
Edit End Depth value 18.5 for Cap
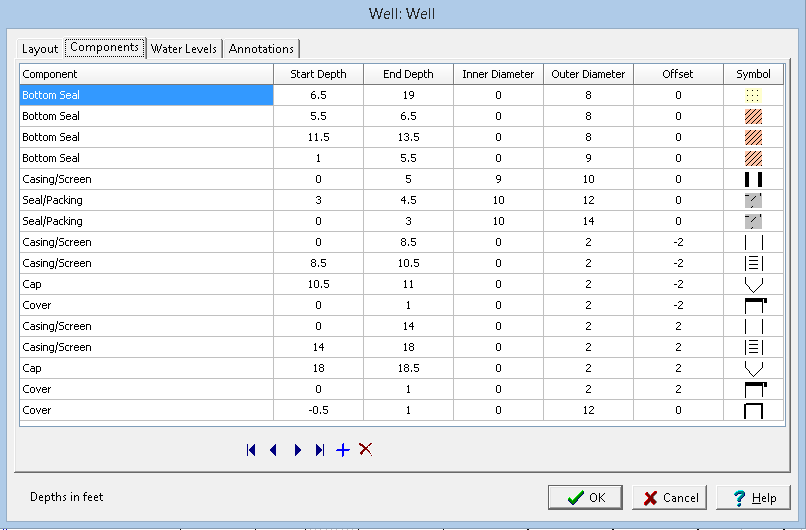[408, 368]
